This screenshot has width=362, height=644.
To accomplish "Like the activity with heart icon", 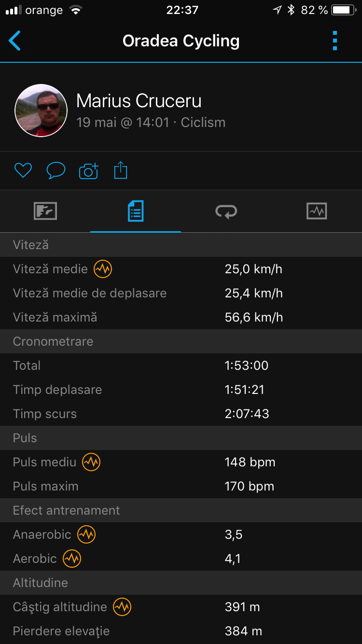I will (23, 170).
